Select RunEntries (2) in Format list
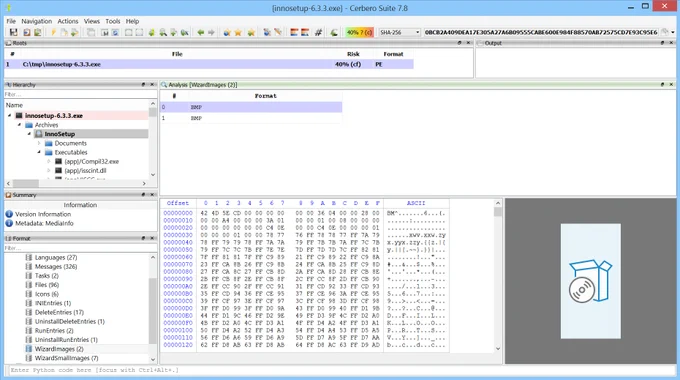This screenshot has width=680, height=380. click(54, 331)
